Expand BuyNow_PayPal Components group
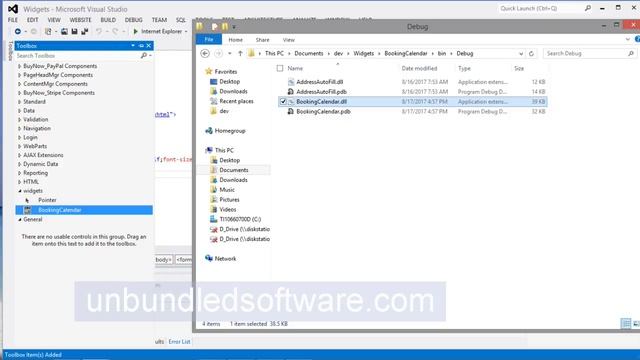 click(x=19, y=66)
